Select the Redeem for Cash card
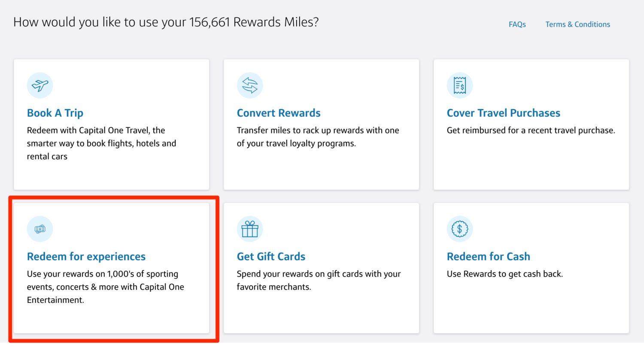 click(x=531, y=268)
